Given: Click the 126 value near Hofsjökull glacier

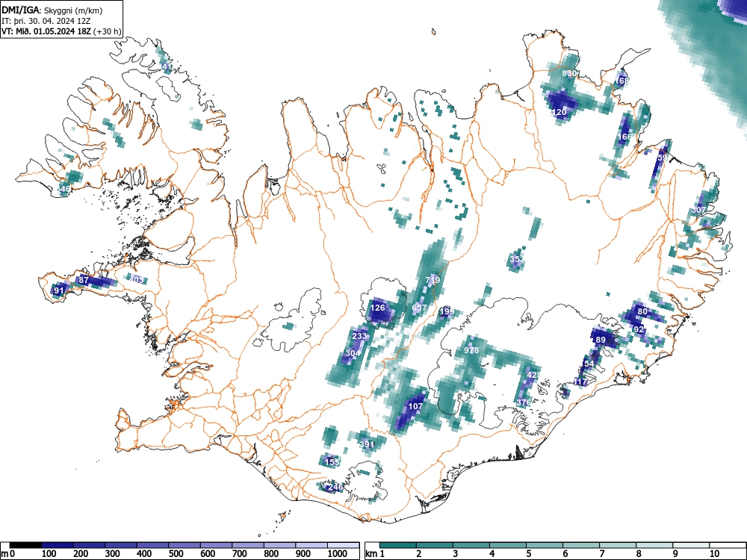Looking at the screenshot, I should coord(378,308).
